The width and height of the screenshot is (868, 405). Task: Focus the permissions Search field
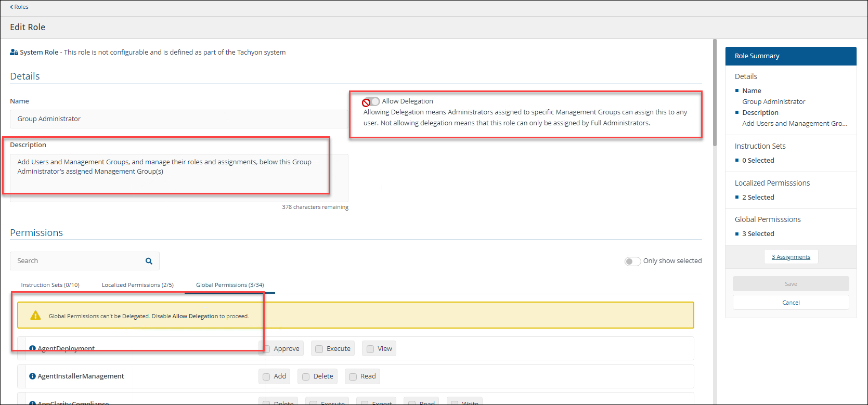[78, 261]
